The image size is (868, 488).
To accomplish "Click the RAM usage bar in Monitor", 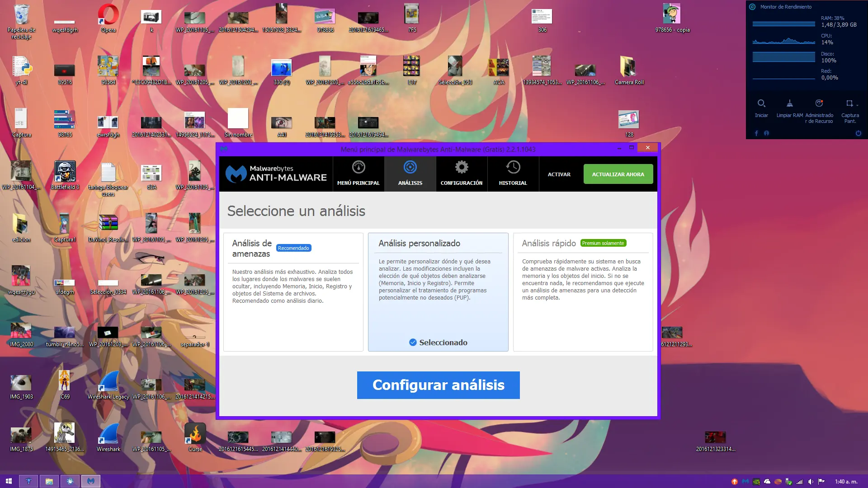I will [783, 23].
